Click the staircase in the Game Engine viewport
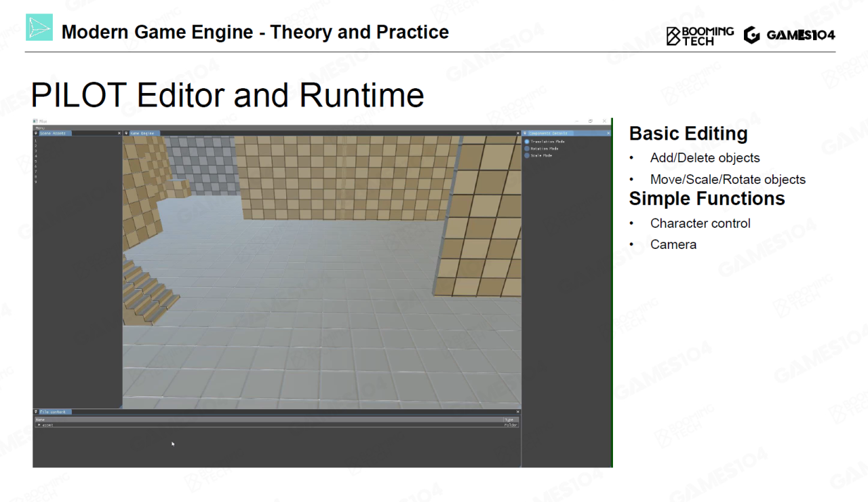This screenshot has width=868, height=502. coord(149,288)
